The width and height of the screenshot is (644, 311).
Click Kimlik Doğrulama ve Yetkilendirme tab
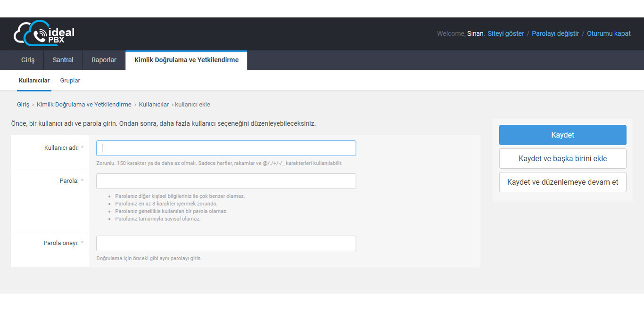point(186,60)
